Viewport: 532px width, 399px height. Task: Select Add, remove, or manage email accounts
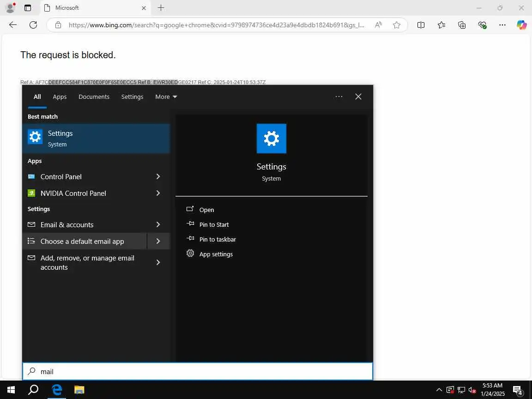tap(85, 263)
